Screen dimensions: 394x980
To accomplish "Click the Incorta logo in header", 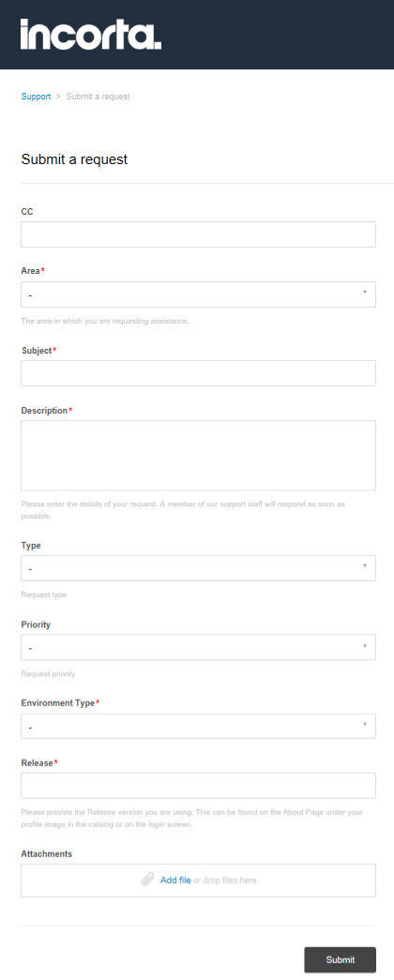I will click(91, 34).
